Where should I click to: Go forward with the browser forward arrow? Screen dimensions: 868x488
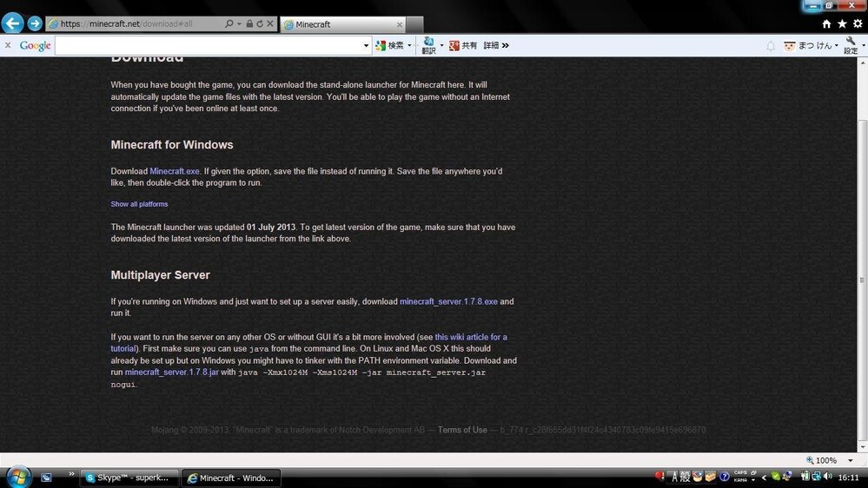[x=35, y=23]
